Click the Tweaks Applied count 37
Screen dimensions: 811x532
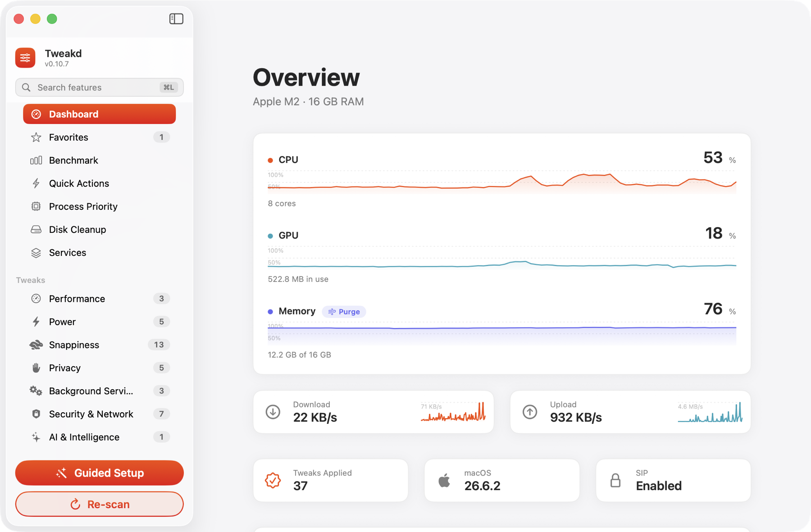(301, 486)
